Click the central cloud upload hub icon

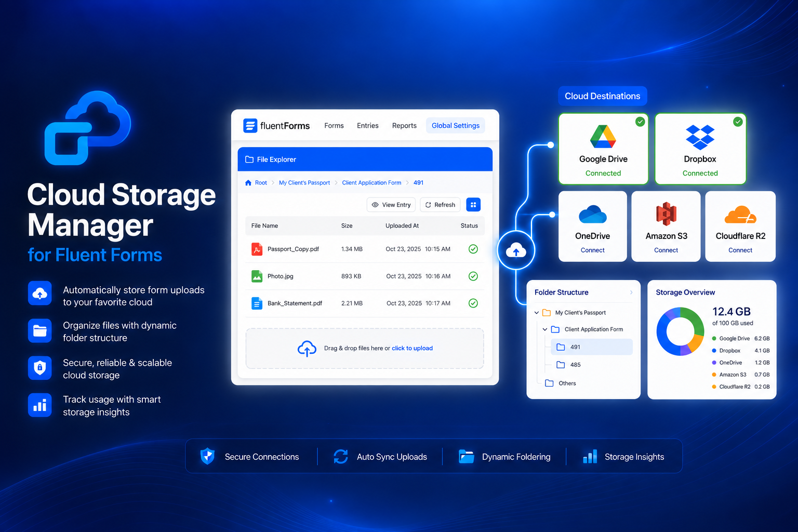pyautogui.click(x=516, y=251)
